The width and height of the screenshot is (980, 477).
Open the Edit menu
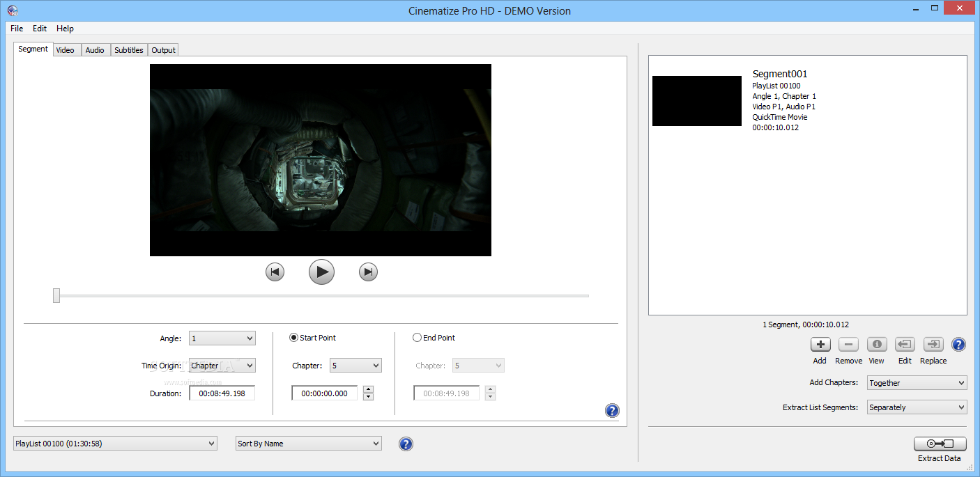(x=40, y=29)
